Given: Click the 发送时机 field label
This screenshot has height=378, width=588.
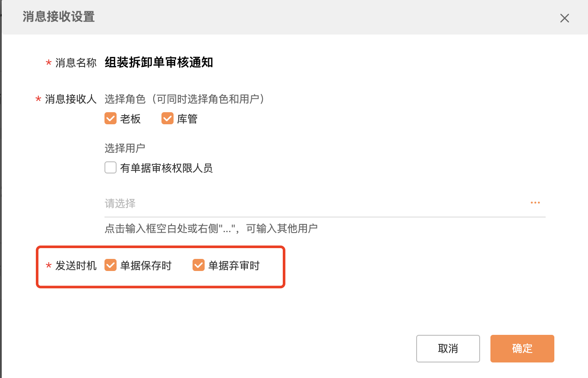Looking at the screenshot, I should (x=76, y=265).
